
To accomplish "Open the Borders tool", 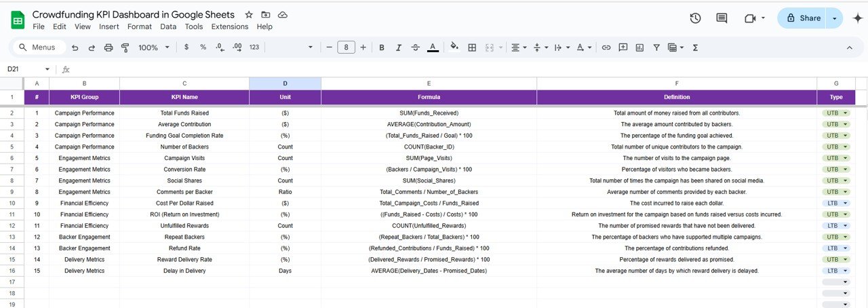I will (x=472, y=47).
